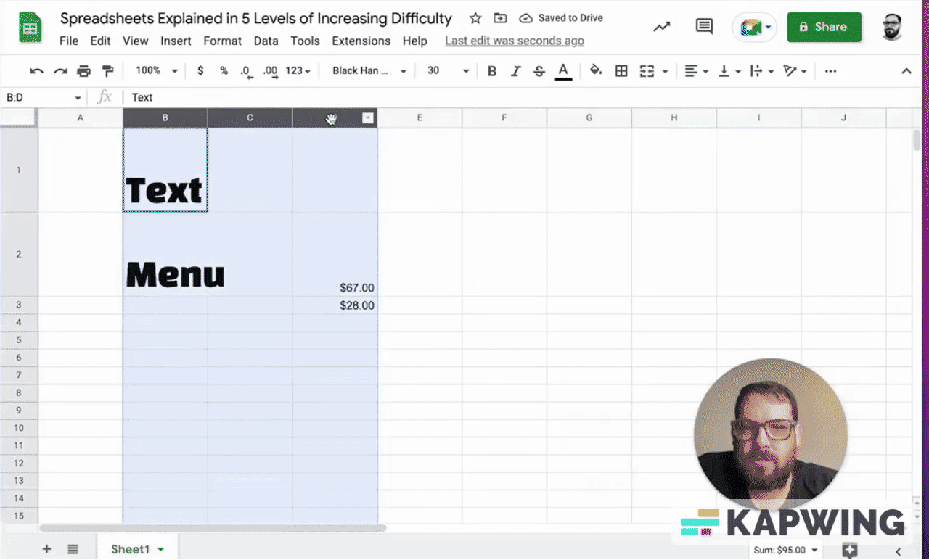929x560 pixels.
Task: Open the all sheets list icon
Action: tap(73, 549)
